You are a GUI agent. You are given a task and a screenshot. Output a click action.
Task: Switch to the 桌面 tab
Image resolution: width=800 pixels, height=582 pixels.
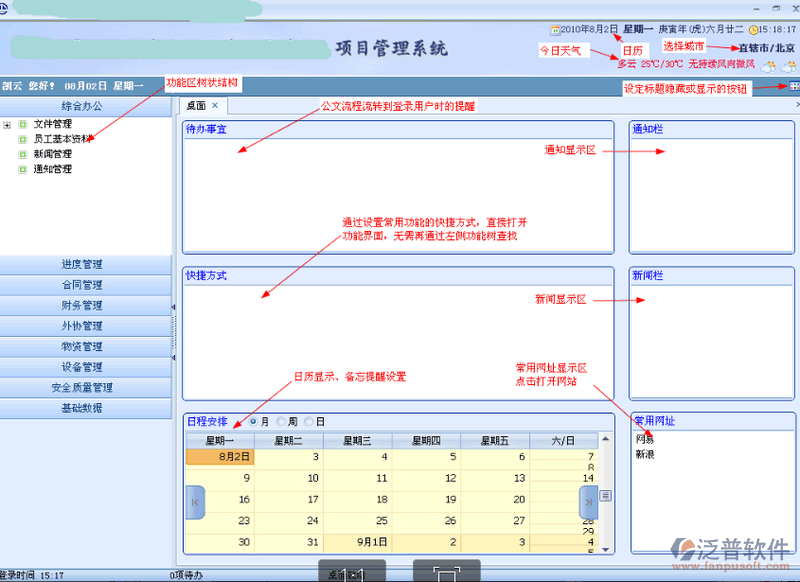point(196,105)
